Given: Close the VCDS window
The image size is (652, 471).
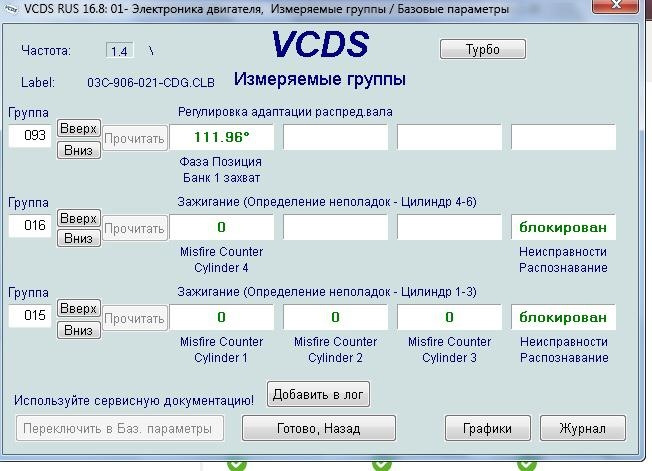Looking at the screenshot, I should (x=616, y=5).
